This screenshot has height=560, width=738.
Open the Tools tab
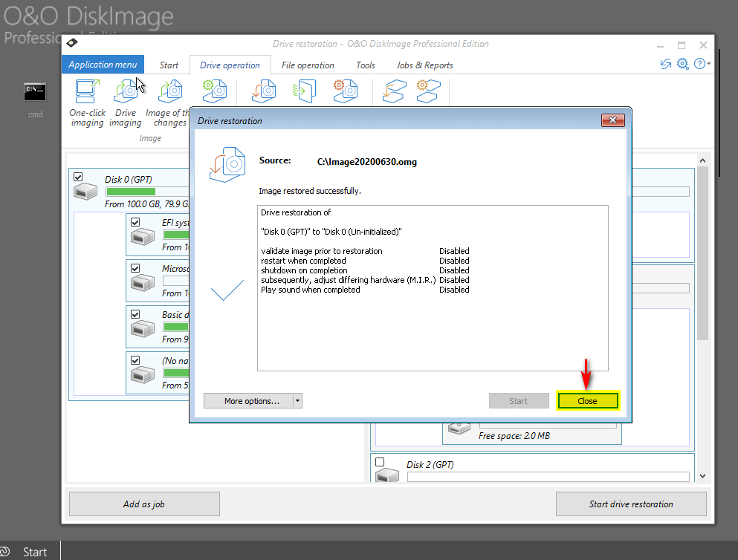click(365, 65)
